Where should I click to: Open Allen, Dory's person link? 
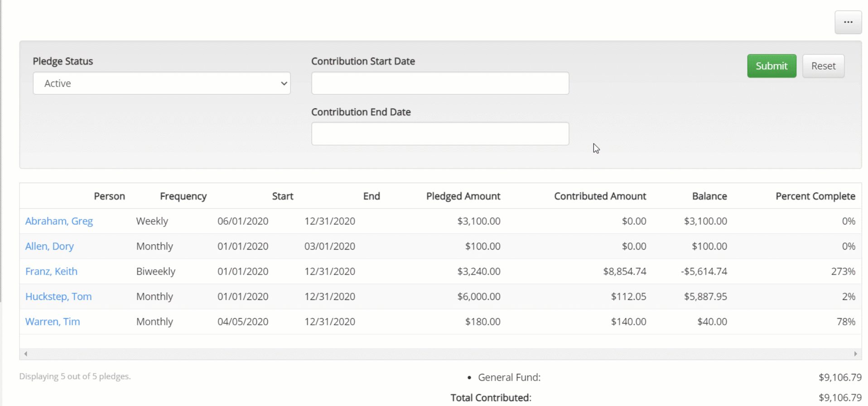coord(49,246)
